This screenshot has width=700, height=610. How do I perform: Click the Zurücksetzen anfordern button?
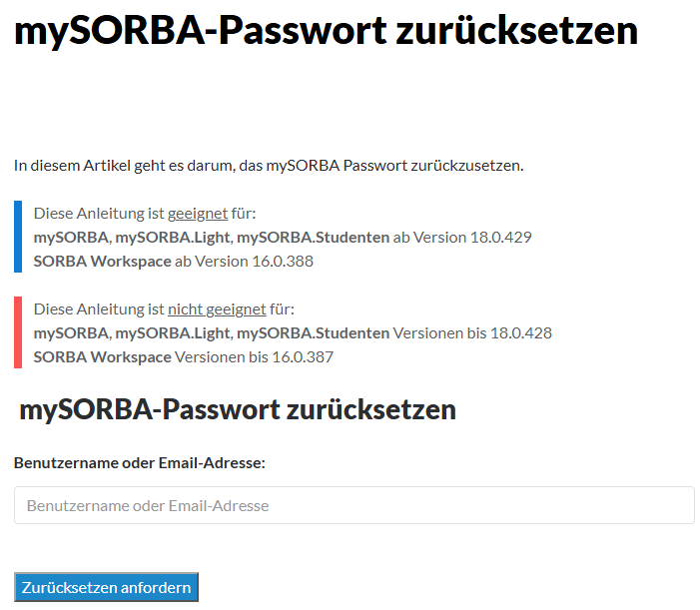(106, 587)
